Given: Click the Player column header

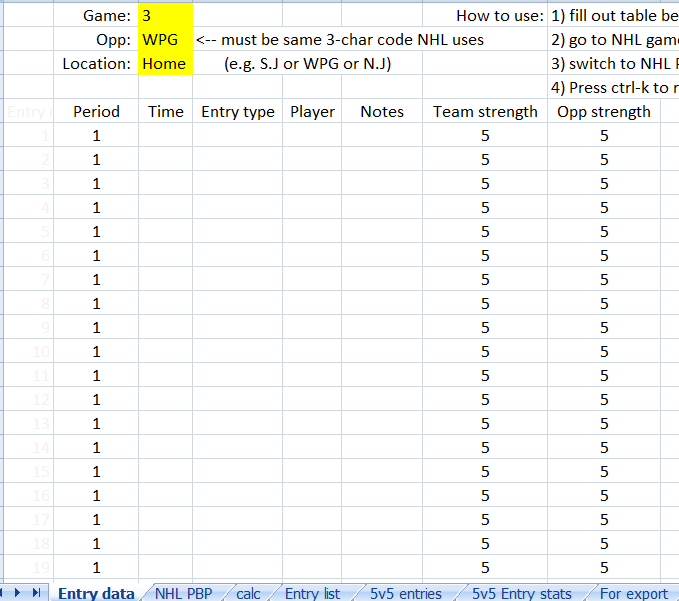Looking at the screenshot, I should (313, 111).
